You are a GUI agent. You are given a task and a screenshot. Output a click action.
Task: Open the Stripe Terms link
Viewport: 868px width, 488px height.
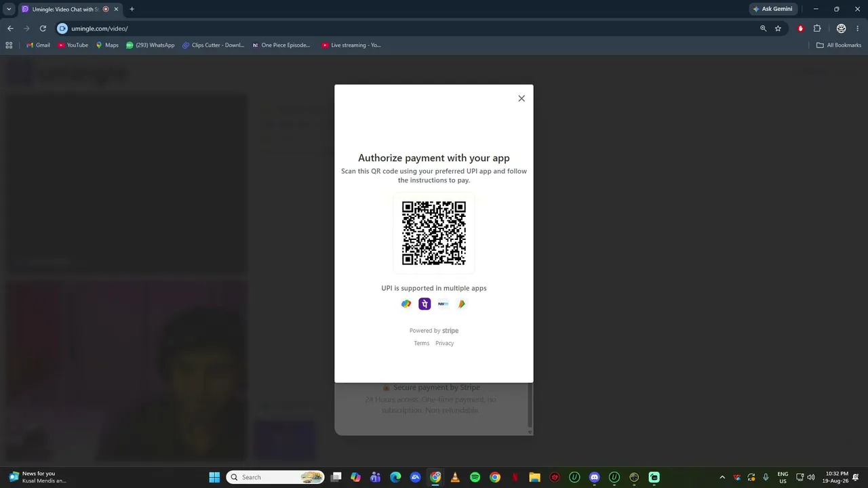click(422, 343)
